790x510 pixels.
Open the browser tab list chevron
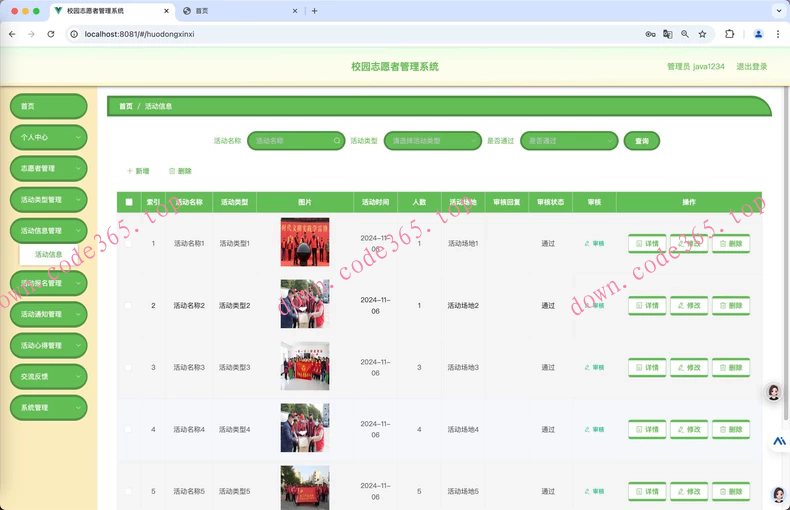pos(779,11)
